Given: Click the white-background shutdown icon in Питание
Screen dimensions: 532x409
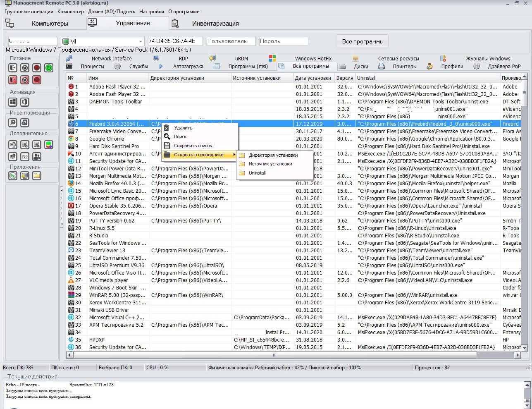Looking at the screenshot, I should [37, 68].
